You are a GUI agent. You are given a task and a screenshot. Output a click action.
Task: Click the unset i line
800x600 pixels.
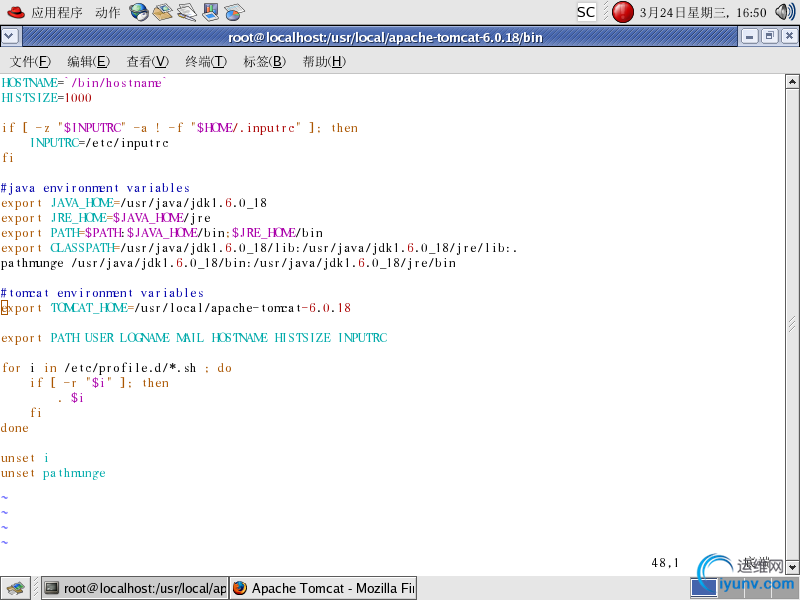click(x=24, y=458)
